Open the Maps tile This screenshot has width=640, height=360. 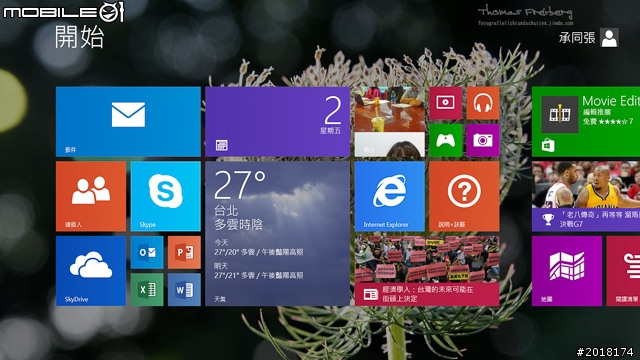click(x=567, y=271)
